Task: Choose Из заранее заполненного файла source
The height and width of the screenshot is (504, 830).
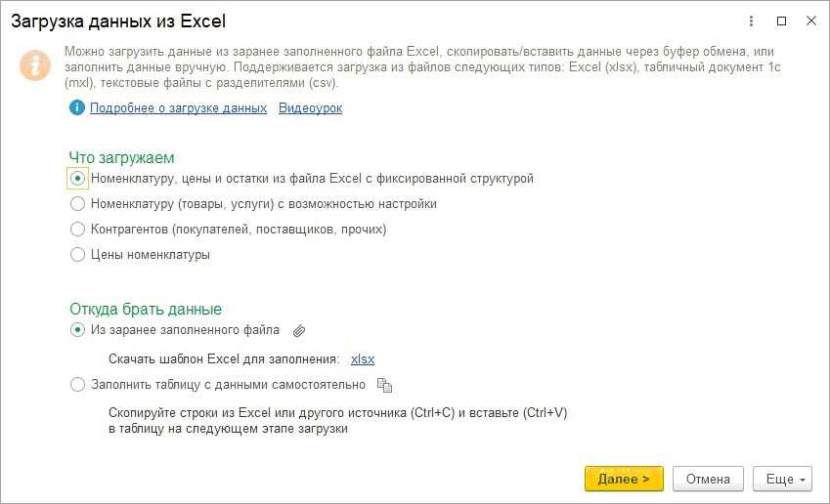Action: [78, 330]
